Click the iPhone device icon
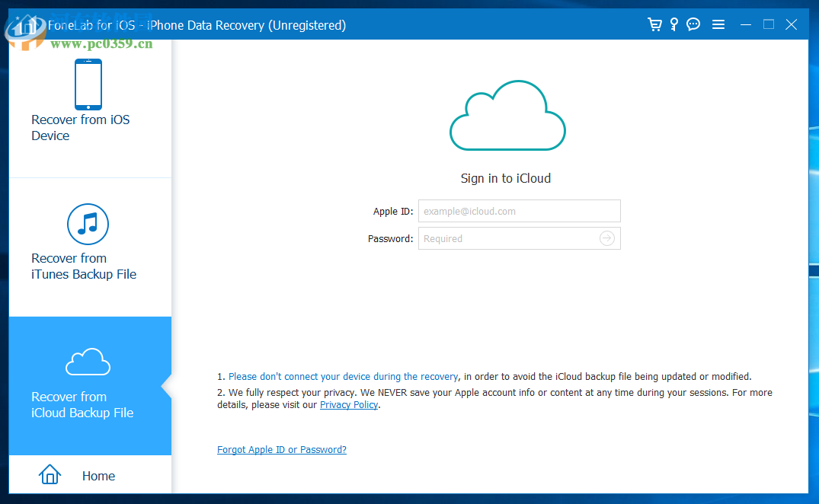This screenshot has width=819, height=504. point(88,84)
